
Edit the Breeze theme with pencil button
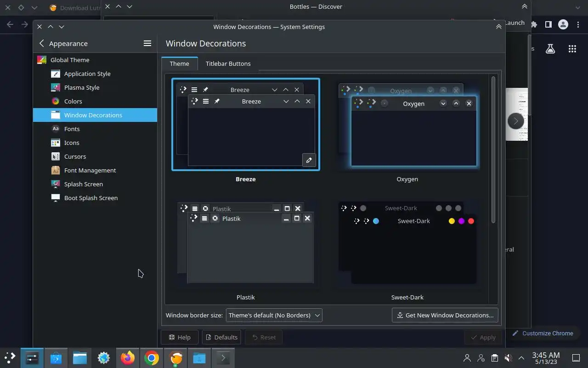point(309,160)
